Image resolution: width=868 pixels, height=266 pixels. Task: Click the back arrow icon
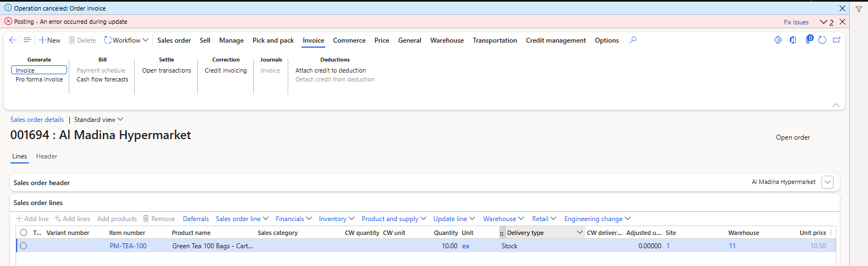(13, 40)
